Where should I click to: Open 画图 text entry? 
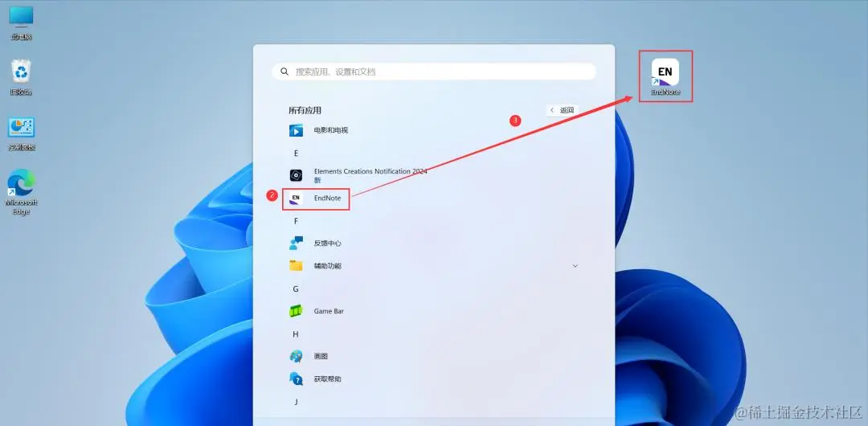(x=321, y=356)
